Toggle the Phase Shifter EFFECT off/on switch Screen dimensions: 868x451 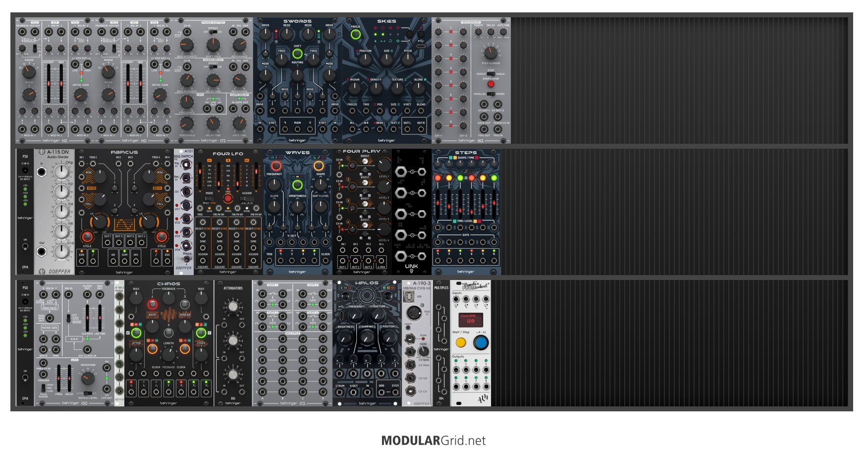tap(213, 32)
